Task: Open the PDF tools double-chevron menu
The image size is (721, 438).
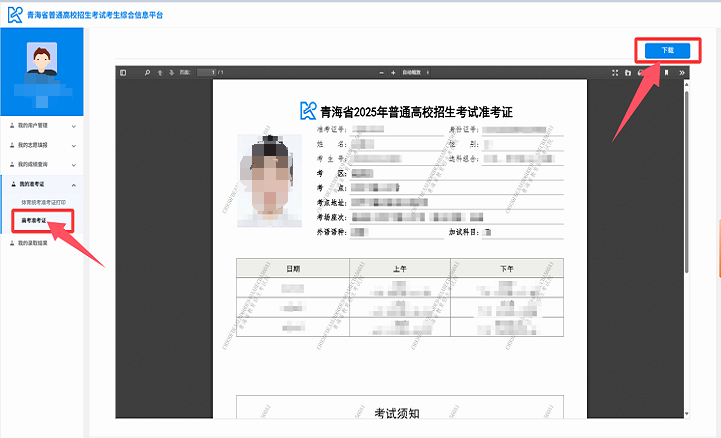Action: (x=682, y=73)
